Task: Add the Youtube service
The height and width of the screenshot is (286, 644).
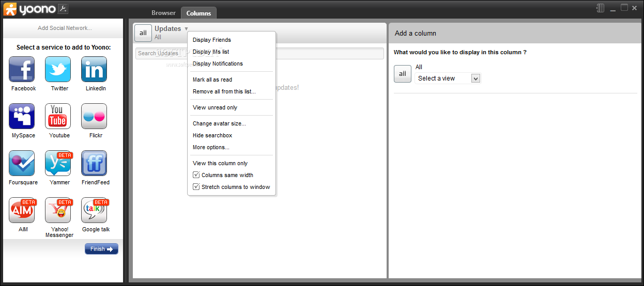Action: click(58, 116)
